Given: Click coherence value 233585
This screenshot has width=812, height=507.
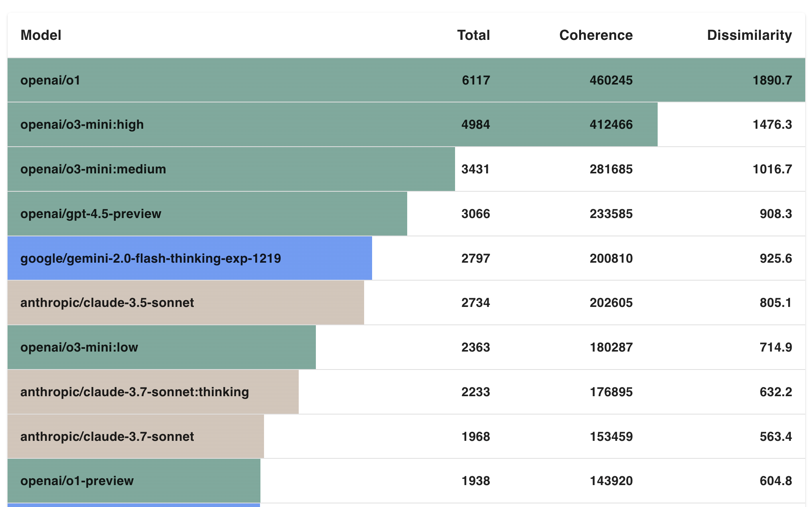Looking at the screenshot, I should (611, 214).
